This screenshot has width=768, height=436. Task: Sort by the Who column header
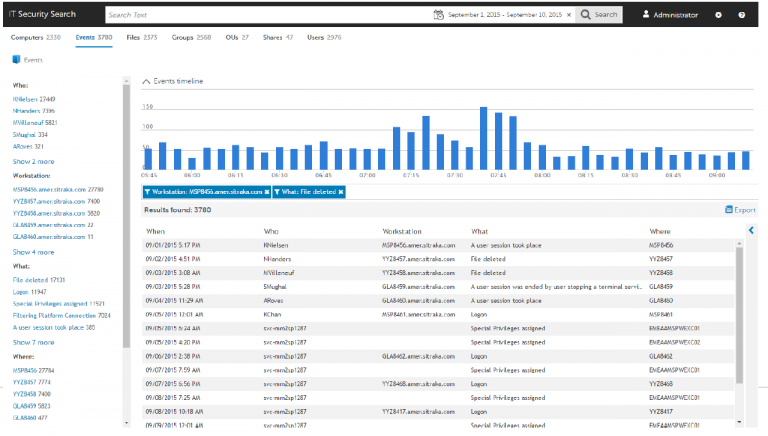(x=271, y=231)
